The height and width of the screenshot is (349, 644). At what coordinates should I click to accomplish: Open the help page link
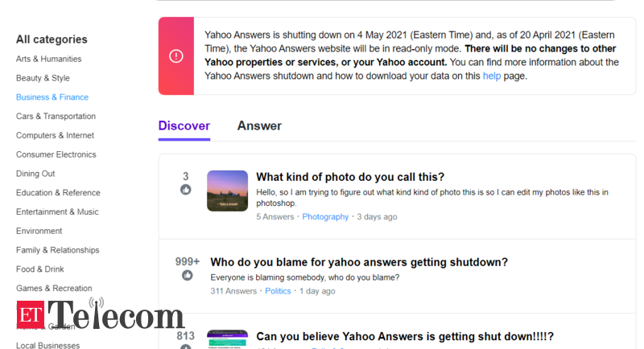click(491, 76)
